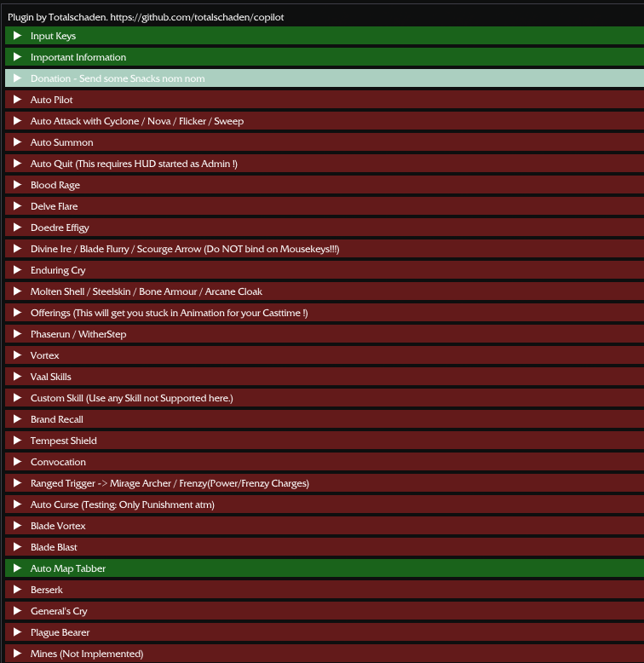The width and height of the screenshot is (644, 663).
Task: Expand the Auto Summon arrow
Action: click(x=17, y=142)
